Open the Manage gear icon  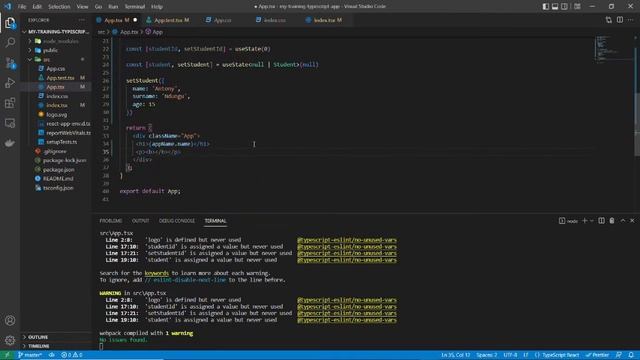10,340
